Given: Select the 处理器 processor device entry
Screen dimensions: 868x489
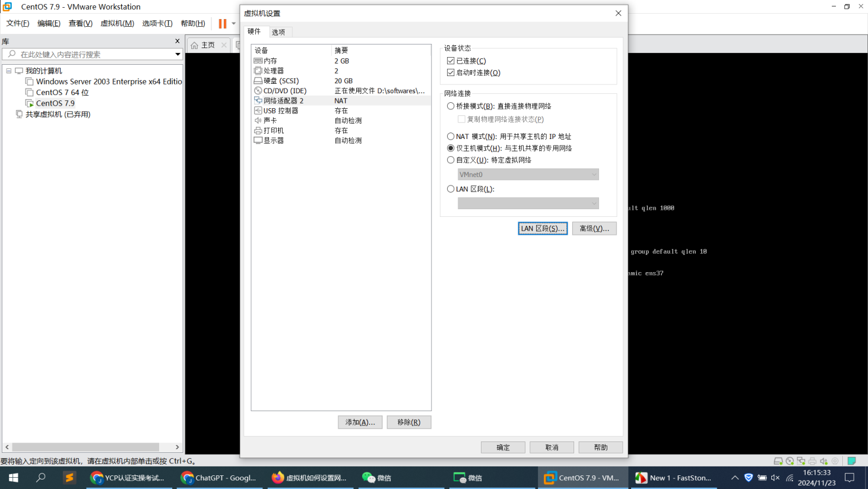Looking at the screenshot, I should (x=273, y=70).
